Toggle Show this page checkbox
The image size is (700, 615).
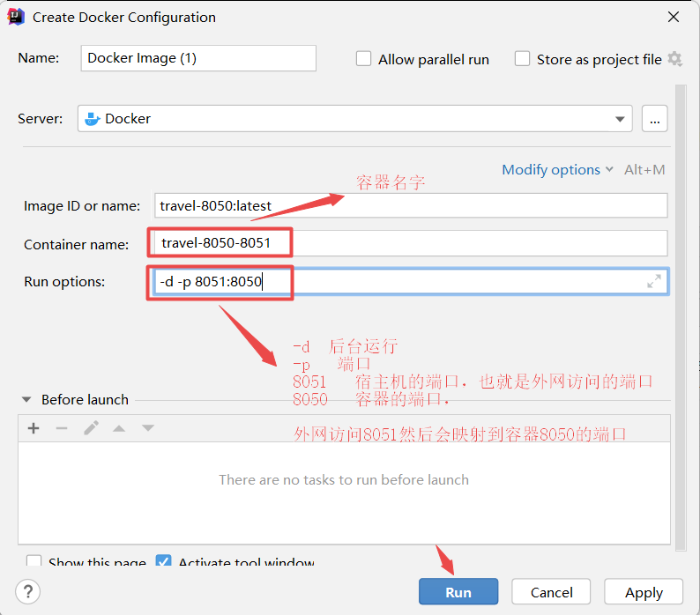(x=34, y=559)
